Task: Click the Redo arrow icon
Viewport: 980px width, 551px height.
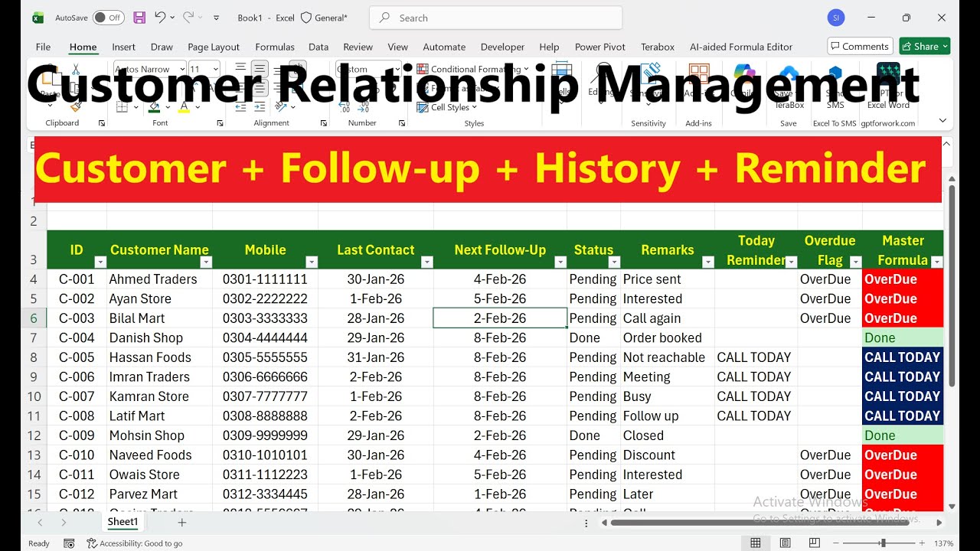Action: pyautogui.click(x=188, y=17)
